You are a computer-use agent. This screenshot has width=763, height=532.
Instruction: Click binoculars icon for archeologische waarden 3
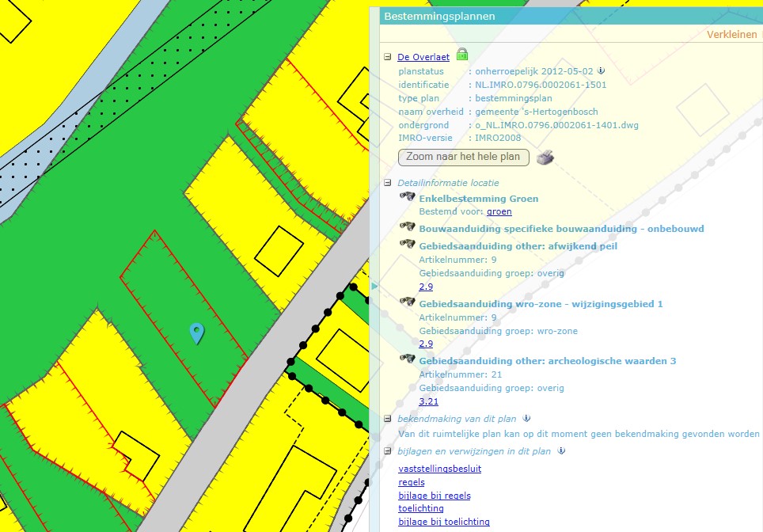coord(408,359)
